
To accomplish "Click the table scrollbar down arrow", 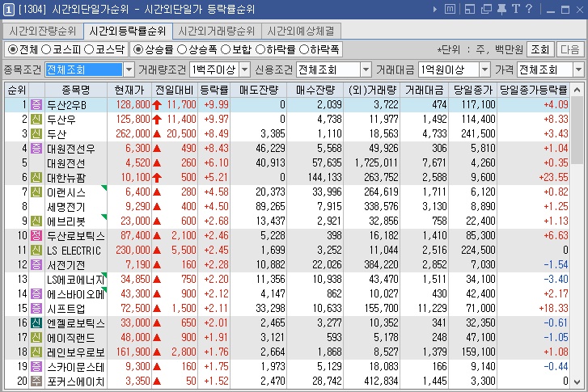I will coord(577,381).
